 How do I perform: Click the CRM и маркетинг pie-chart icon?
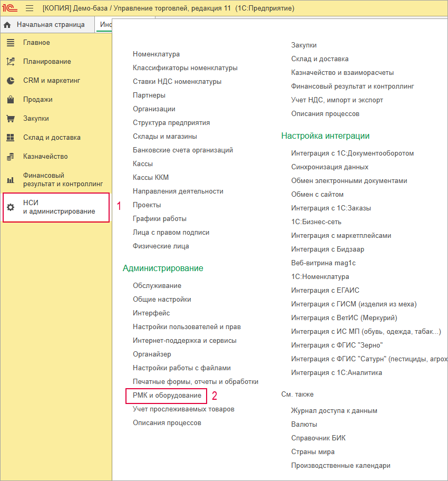[10, 81]
